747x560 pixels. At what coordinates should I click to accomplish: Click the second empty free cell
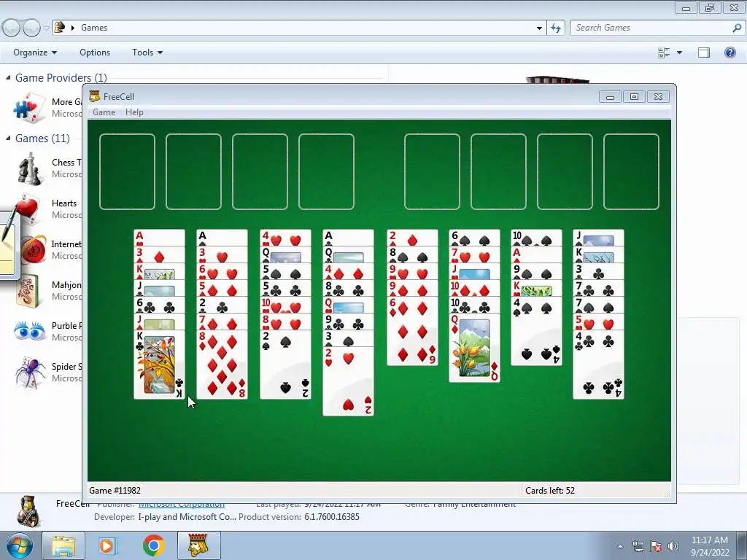[193, 171]
